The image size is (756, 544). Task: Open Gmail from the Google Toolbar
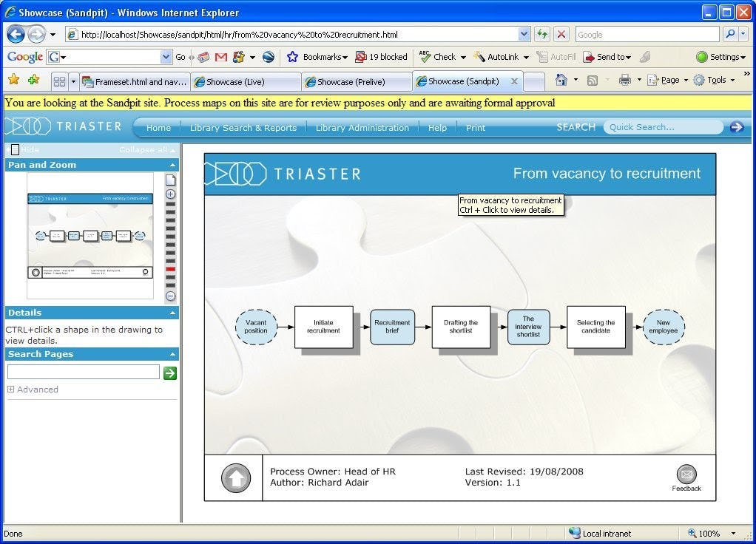(221, 57)
